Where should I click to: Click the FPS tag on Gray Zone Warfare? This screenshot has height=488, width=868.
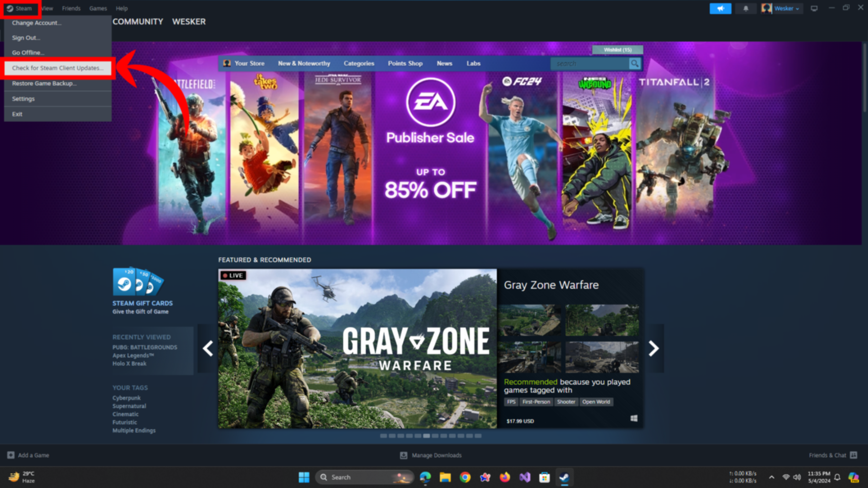[511, 402]
